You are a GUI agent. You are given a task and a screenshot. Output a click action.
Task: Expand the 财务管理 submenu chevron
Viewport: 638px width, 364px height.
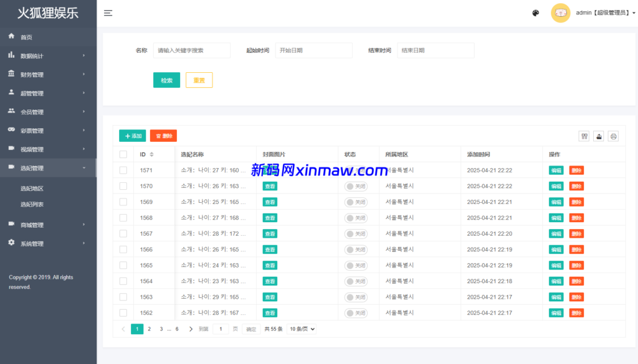pyautogui.click(x=84, y=74)
